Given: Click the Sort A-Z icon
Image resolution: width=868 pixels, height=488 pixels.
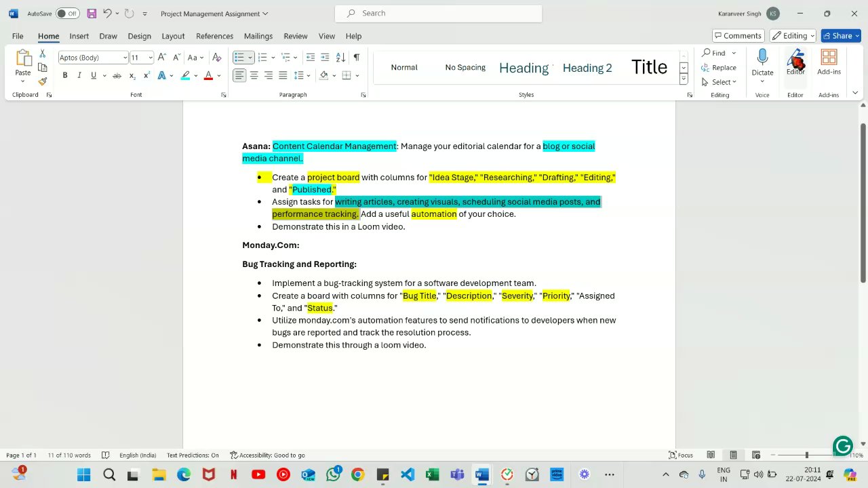Looking at the screenshot, I should click(340, 58).
